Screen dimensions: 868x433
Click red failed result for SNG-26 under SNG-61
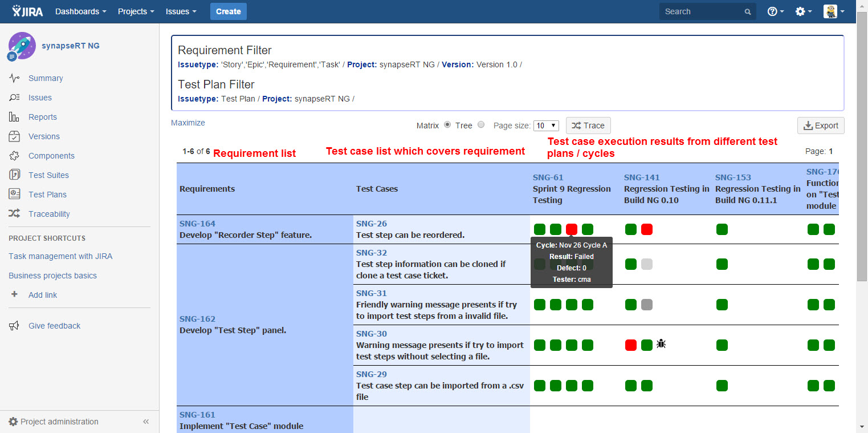point(572,229)
